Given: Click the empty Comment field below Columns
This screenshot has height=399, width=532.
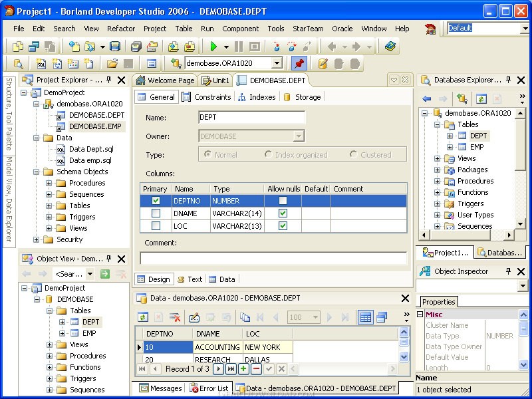Looking at the screenshot, I should (x=273, y=258).
